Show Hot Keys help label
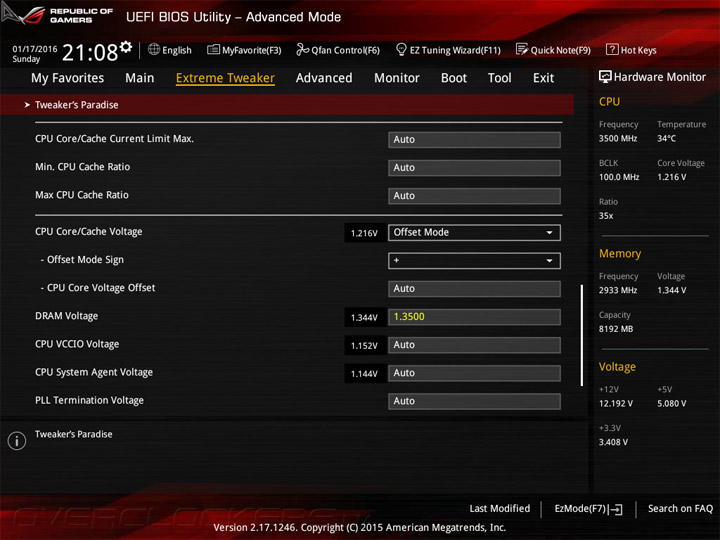 pos(638,50)
